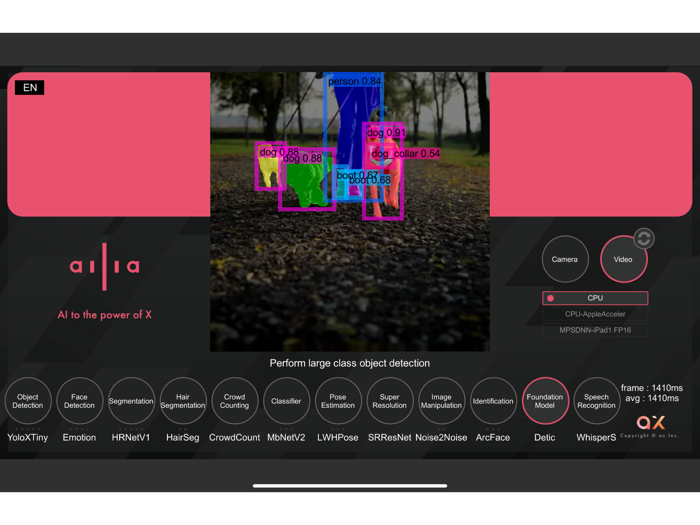Screen dimensions: 700x525
Task: Tap the 'dog_collar 0.54' detection label
Action: coord(405,154)
